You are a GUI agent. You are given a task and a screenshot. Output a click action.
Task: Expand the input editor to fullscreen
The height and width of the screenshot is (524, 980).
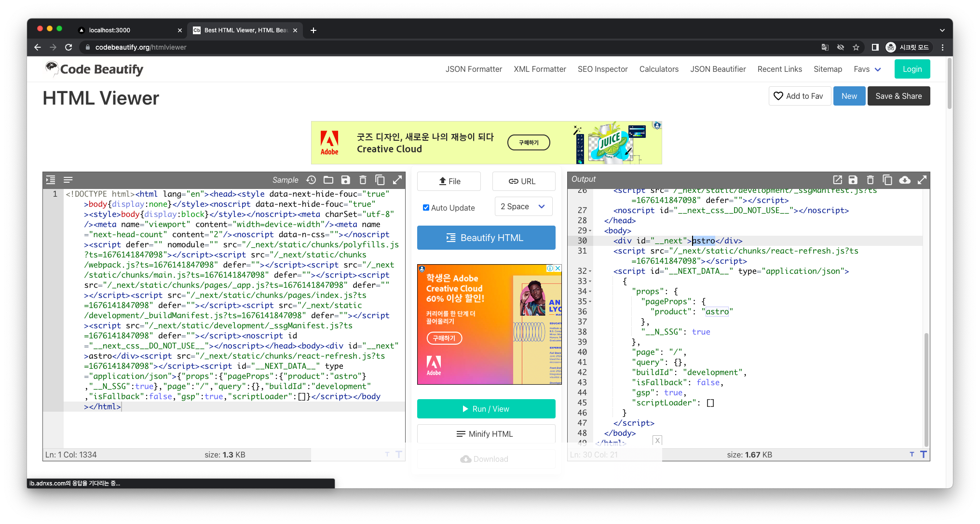pyautogui.click(x=397, y=180)
